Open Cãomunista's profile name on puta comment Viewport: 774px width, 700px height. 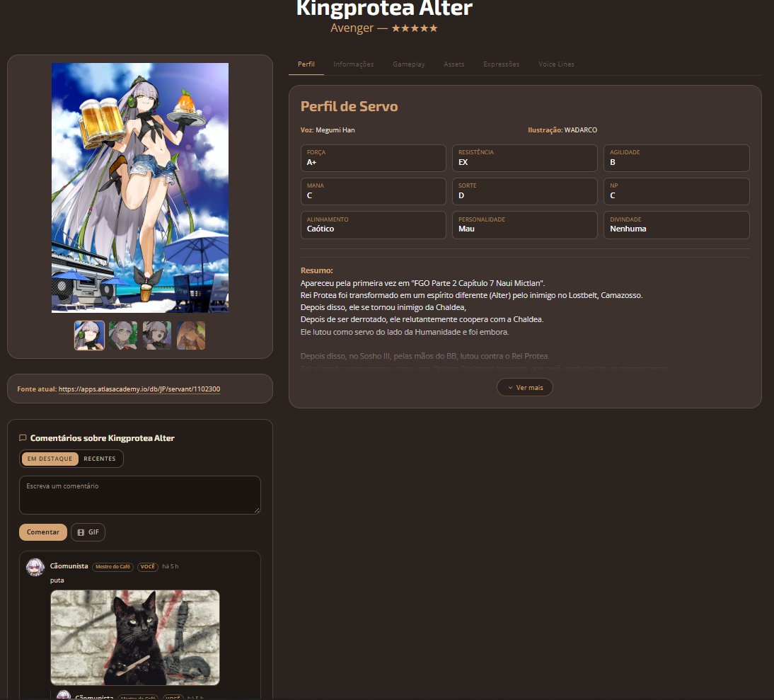pyautogui.click(x=69, y=566)
